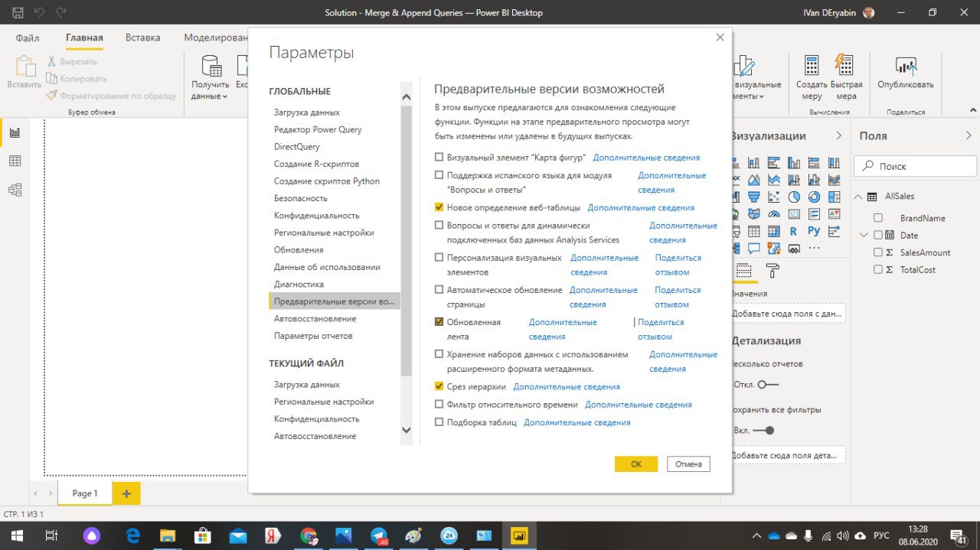Click the Опубликовать publish icon
The height and width of the screenshot is (550, 980).
coord(906,66)
